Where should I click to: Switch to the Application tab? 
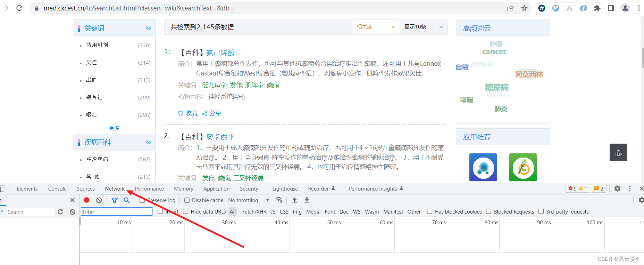[217, 189]
